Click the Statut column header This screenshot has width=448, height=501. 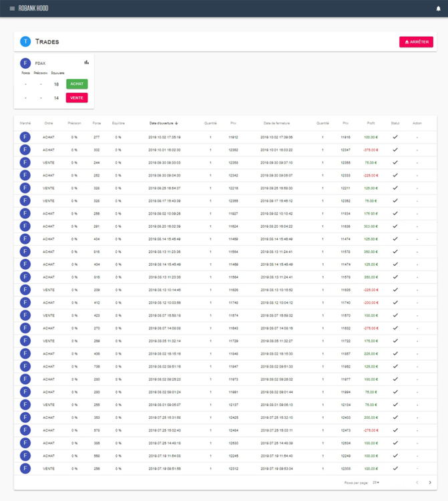(x=395, y=123)
